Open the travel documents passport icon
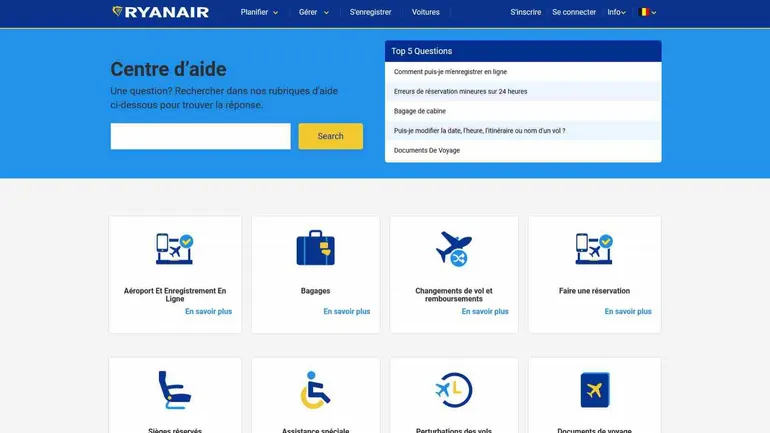 tap(595, 390)
